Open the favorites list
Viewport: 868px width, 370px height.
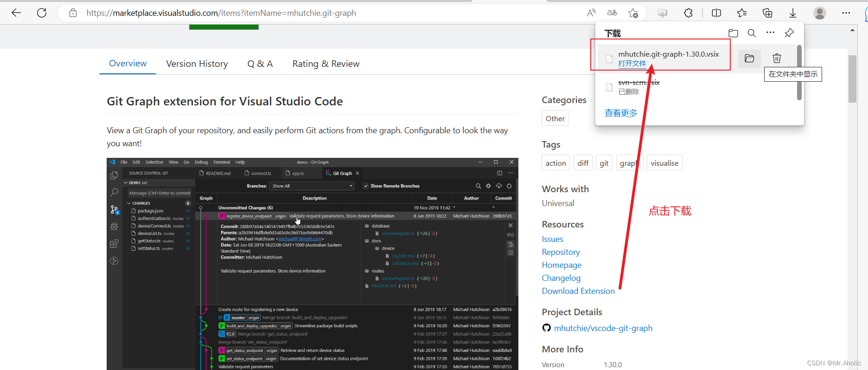tap(742, 13)
